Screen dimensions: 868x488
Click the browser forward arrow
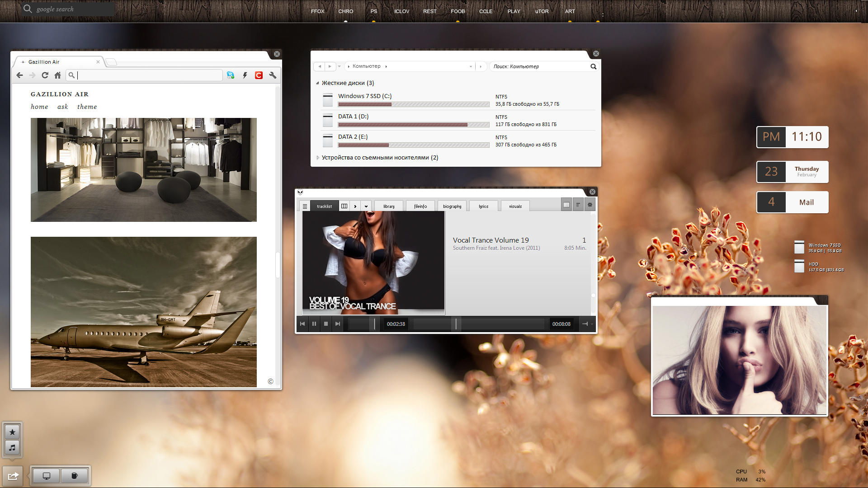[x=32, y=75]
